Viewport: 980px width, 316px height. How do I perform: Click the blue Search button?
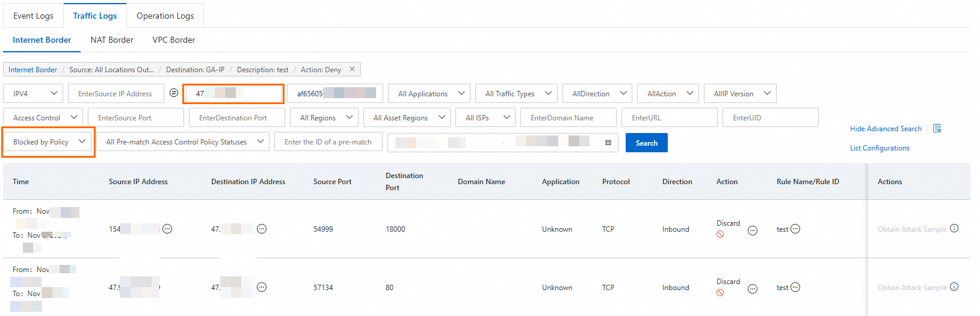647,143
